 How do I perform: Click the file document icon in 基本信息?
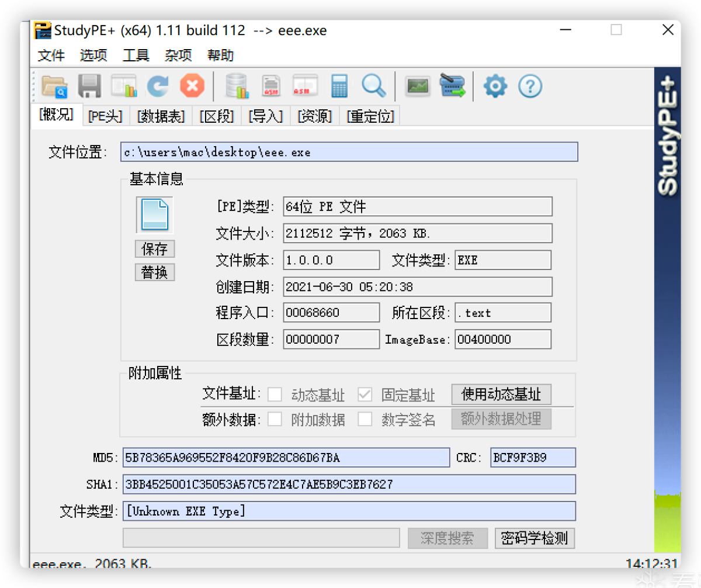(155, 215)
